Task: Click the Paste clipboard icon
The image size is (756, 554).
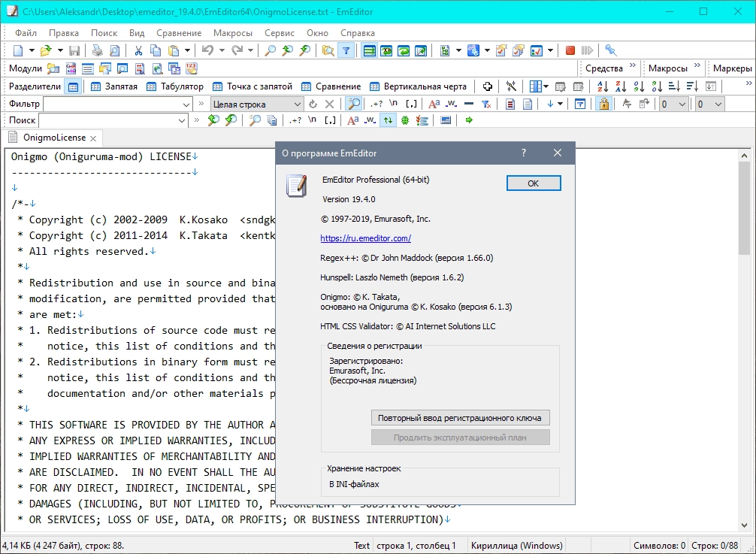Action: tap(173, 50)
